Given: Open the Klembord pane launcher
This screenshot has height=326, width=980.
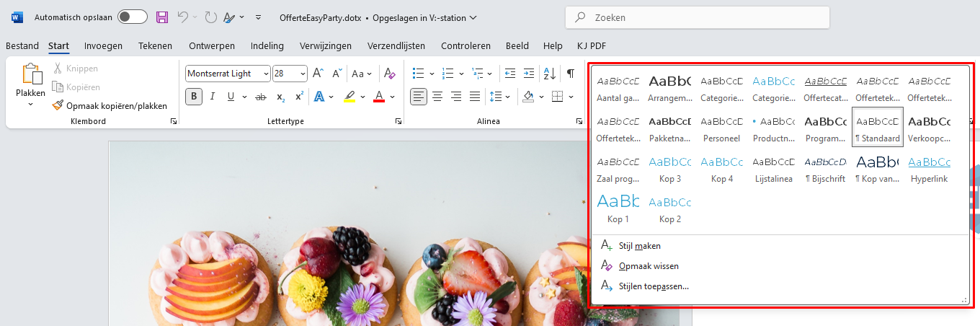Looking at the screenshot, I should [x=173, y=122].
